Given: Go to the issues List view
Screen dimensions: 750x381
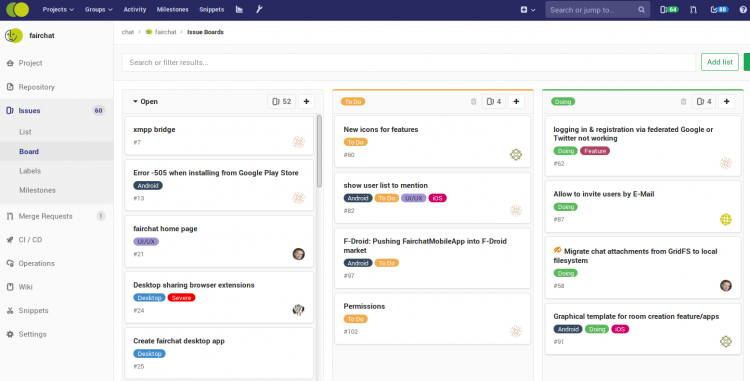Looking at the screenshot, I should [x=25, y=132].
